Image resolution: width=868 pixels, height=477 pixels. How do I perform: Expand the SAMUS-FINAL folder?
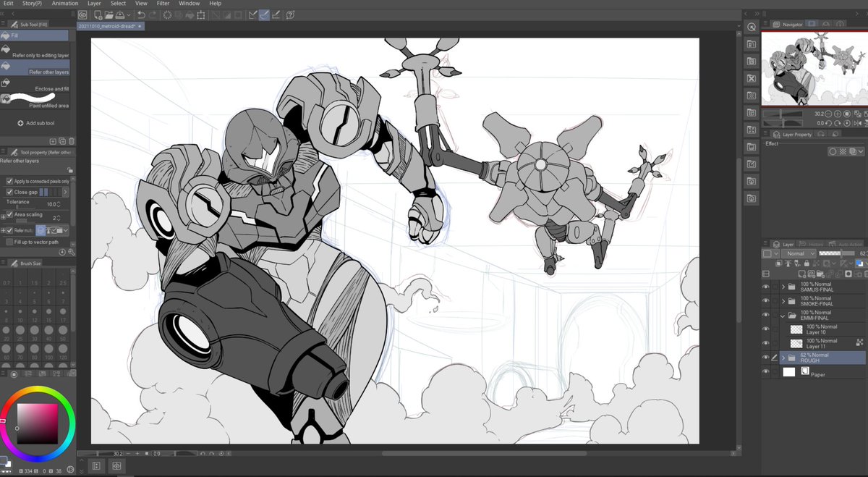(x=783, y=287)
